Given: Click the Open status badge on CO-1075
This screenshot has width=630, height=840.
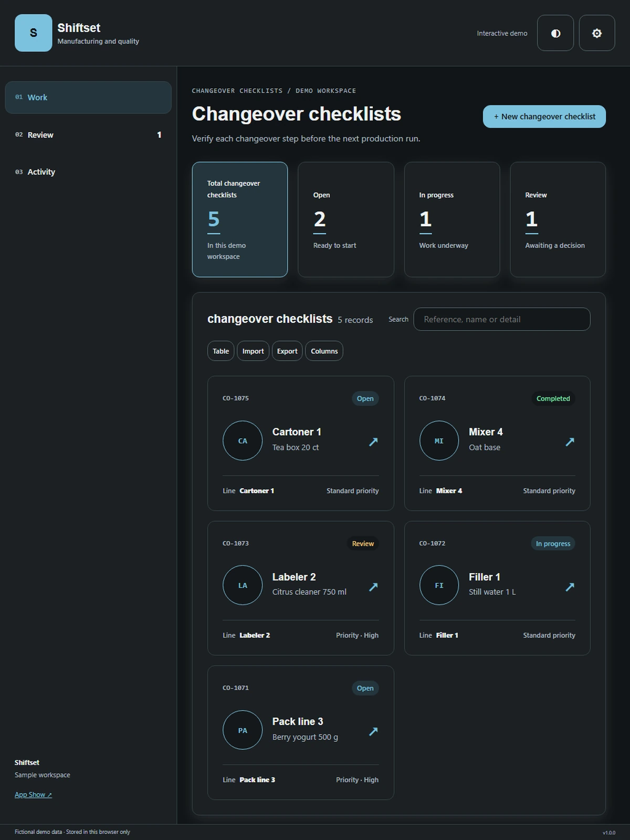Looking at the screenshot, I should point(365,398).
